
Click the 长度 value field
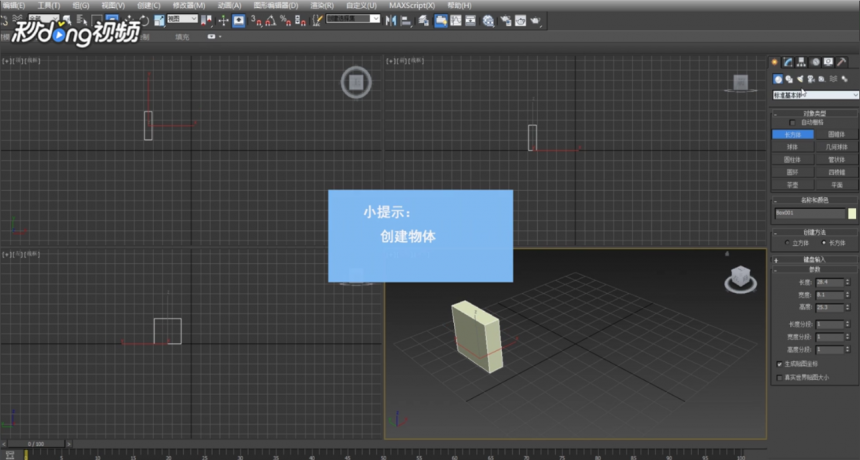pyautogui.click(x=829, y=282)
